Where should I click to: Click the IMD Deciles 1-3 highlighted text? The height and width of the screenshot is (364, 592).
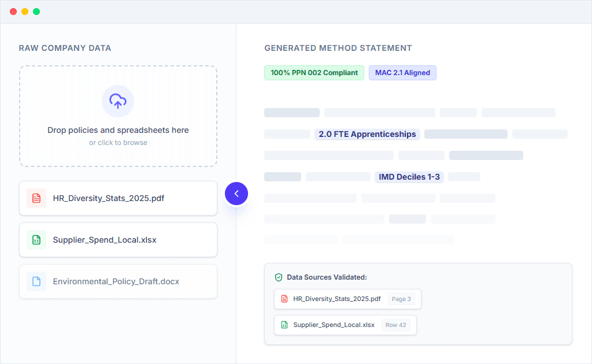409,177
